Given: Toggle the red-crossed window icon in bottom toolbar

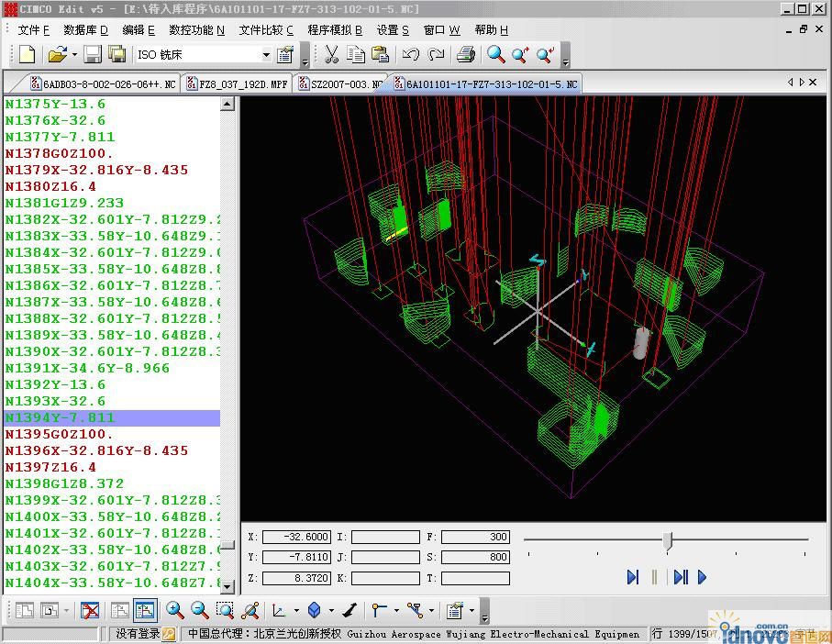Looking at the screenshot, I should coord(90,610).
